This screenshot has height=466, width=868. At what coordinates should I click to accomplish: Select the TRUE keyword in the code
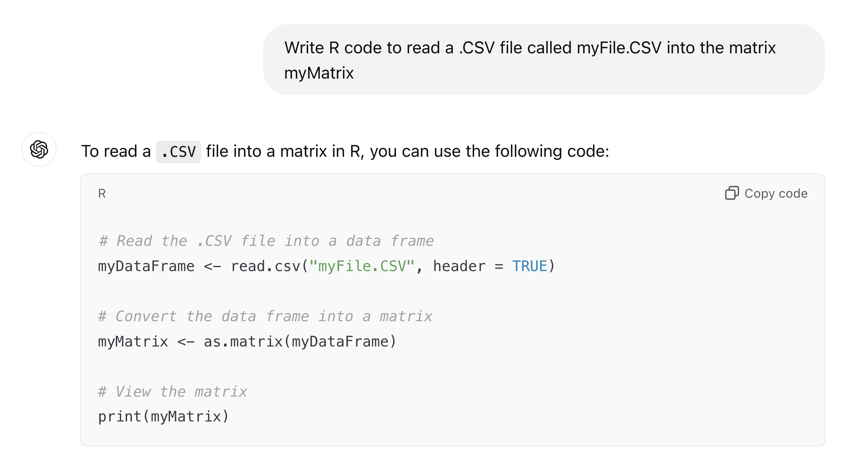530,266
